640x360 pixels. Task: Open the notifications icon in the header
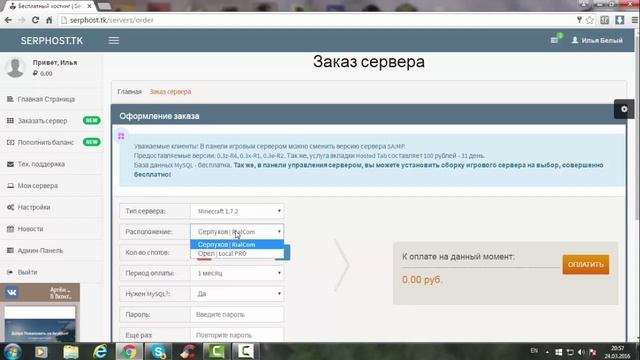click(555, 40)
